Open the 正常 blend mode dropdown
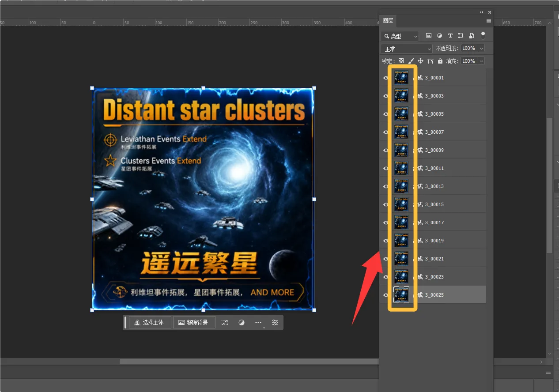The image size is (559, 392). (x=407, y=49)
